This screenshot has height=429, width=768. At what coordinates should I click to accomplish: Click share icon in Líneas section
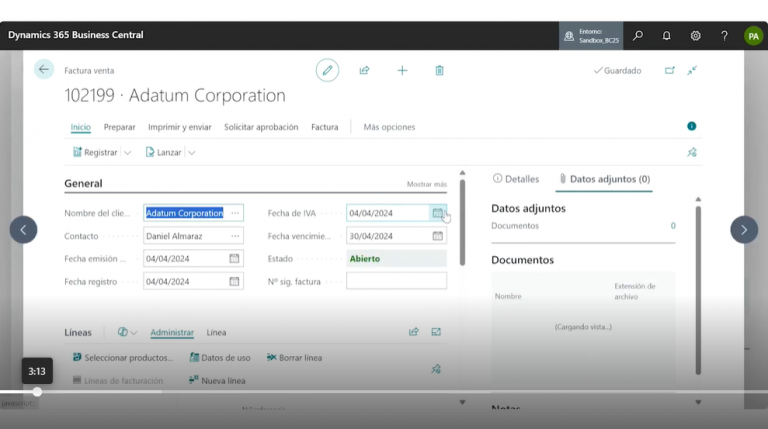pyautogui.click(x=414, y=332)
